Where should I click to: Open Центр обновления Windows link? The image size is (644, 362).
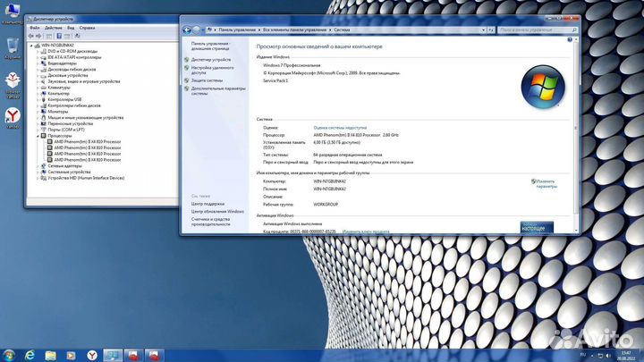tap(217, 212)
